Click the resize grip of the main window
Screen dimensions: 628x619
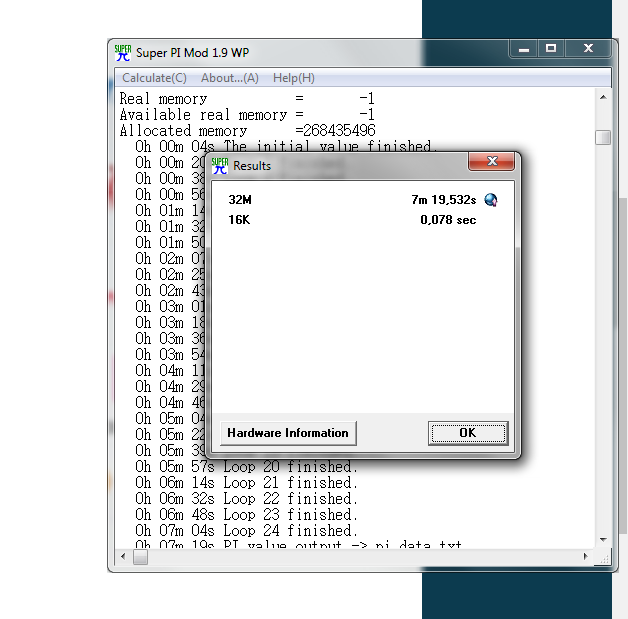[603, 557]
